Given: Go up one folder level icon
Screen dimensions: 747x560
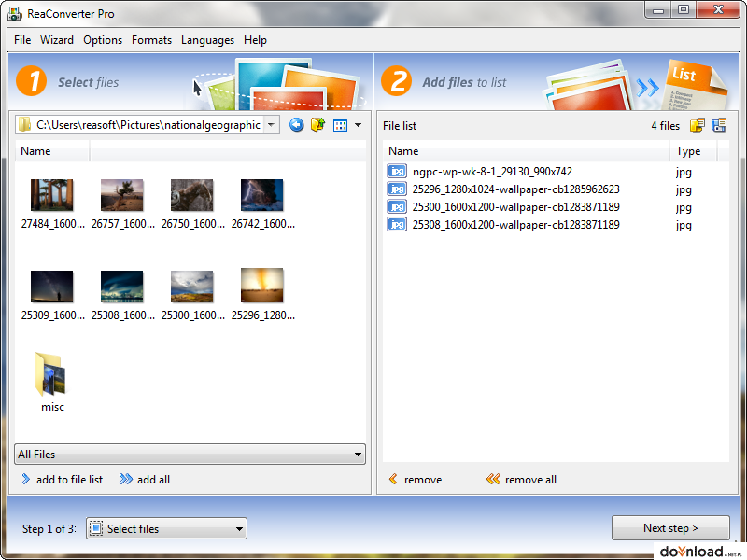Looking at the screenshot, I should (x=317, y=124).
